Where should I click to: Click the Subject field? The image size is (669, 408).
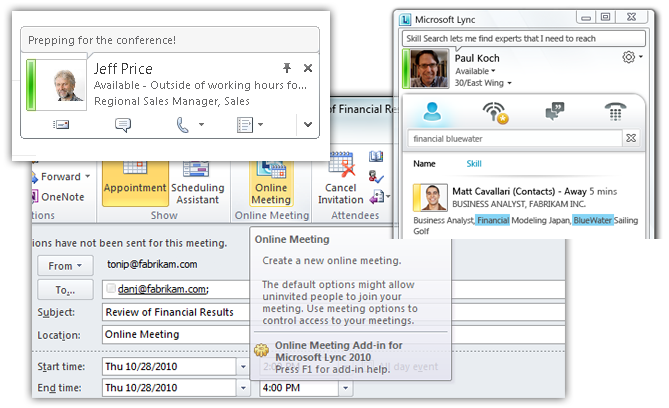pyautogui.click(x=176, y=312)
